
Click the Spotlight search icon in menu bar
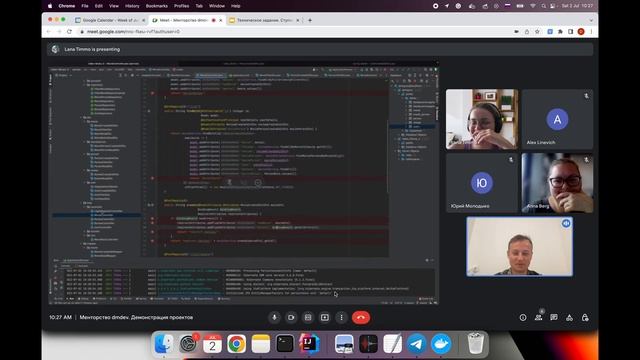(543, 6)
